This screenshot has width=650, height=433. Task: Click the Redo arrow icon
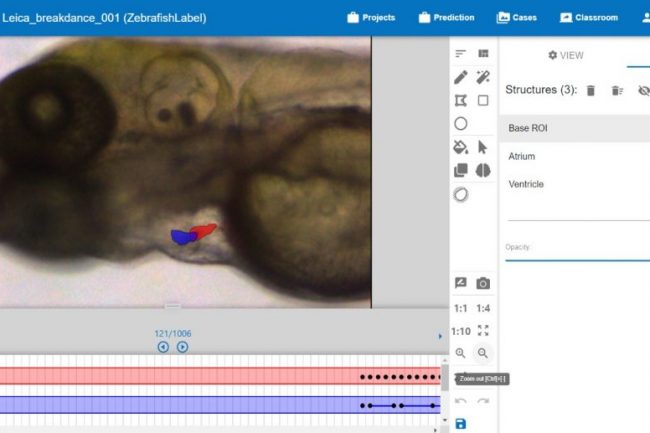click(x=483, y=401)
